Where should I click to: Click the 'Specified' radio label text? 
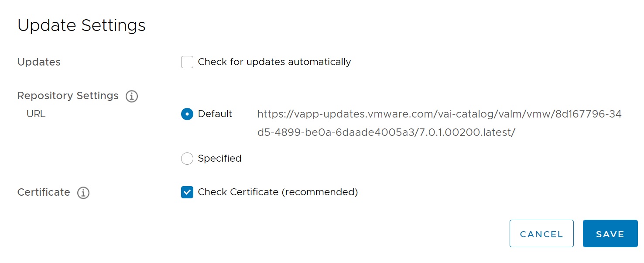click(x=219, y=159)
